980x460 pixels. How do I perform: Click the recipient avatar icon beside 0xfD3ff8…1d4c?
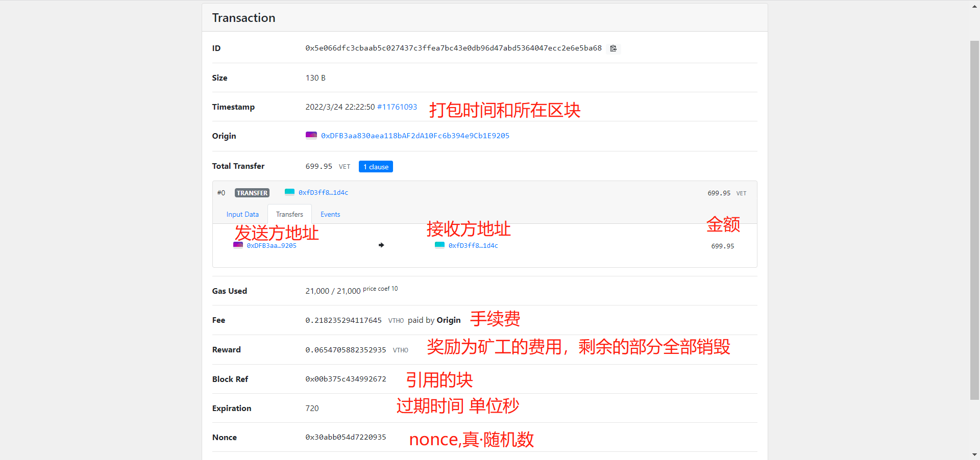(439, 245)
